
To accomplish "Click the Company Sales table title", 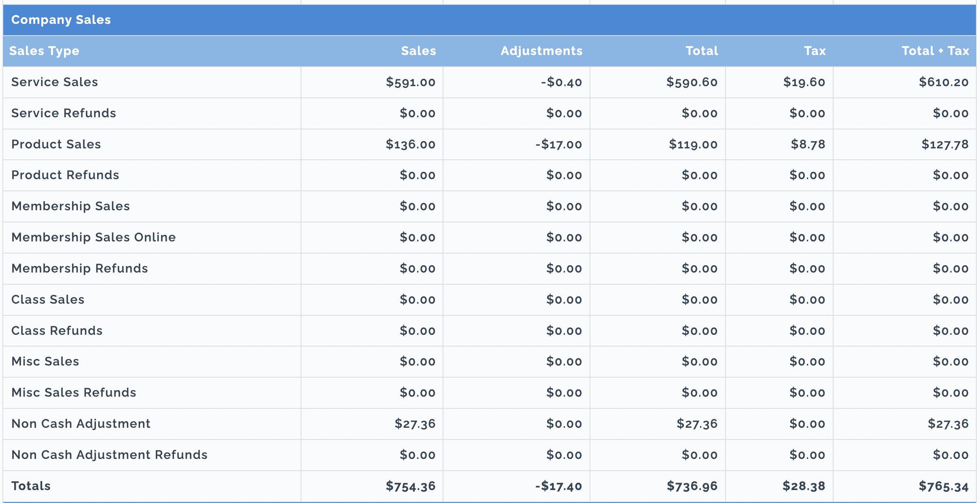I will (x=61, y=20).
